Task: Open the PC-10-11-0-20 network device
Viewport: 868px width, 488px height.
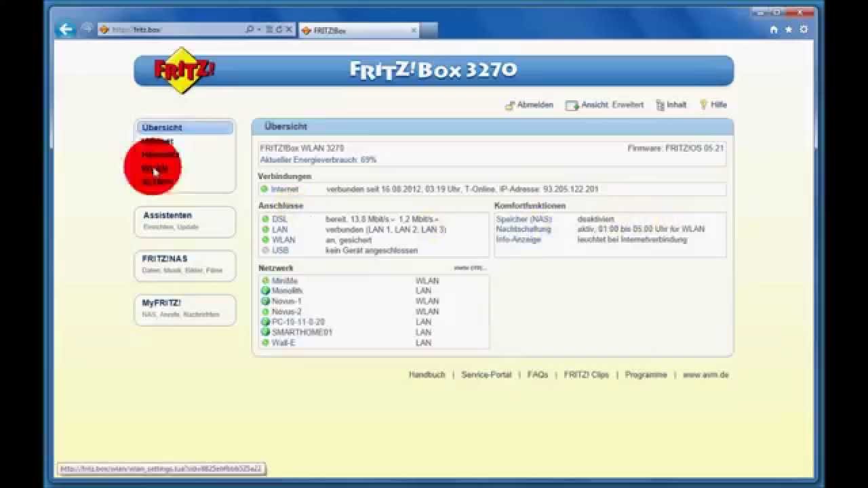Action: 298,322
